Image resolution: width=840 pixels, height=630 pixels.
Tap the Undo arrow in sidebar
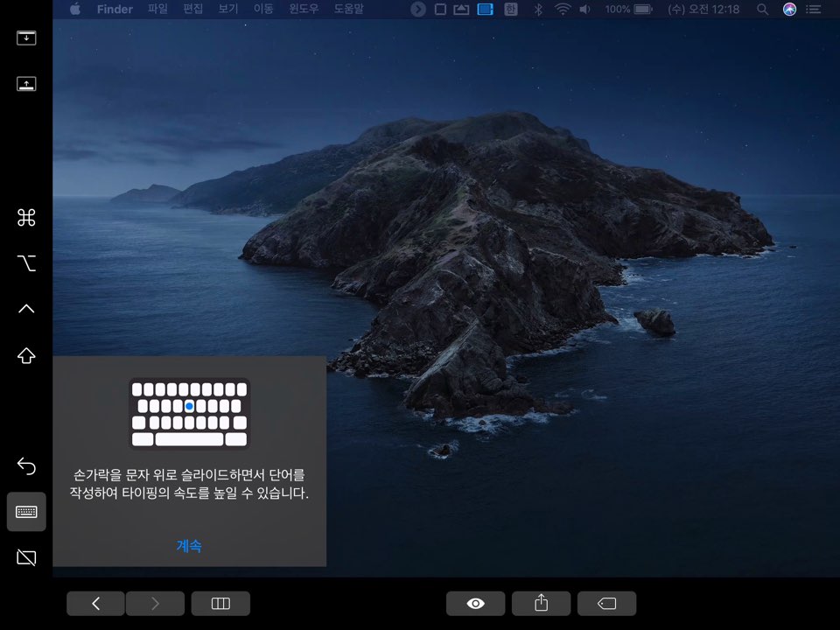coord(26,465)
